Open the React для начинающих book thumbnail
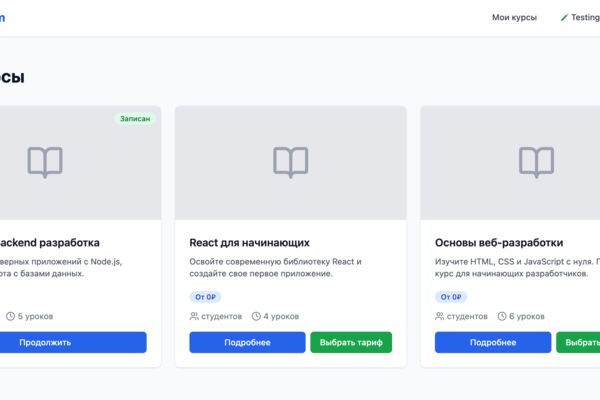The image size is (600, 400). pyautogui.click(x=290, y=162)
